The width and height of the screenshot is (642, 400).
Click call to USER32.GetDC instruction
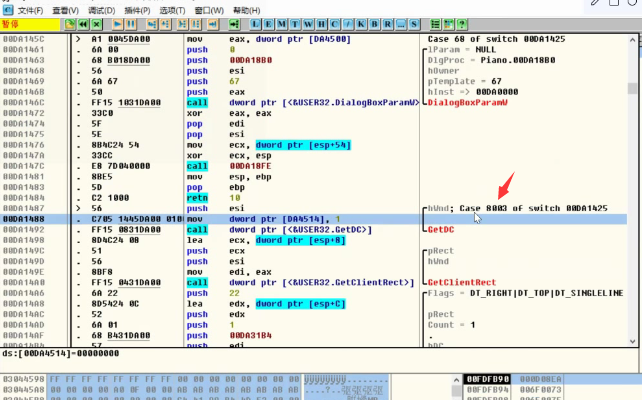[x=279, y=230]
